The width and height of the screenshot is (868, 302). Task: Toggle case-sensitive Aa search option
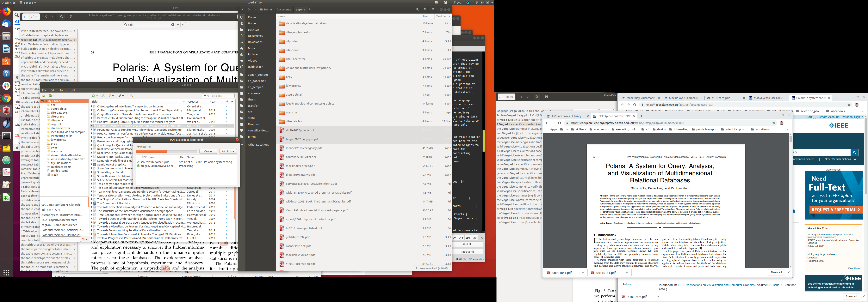461,238
